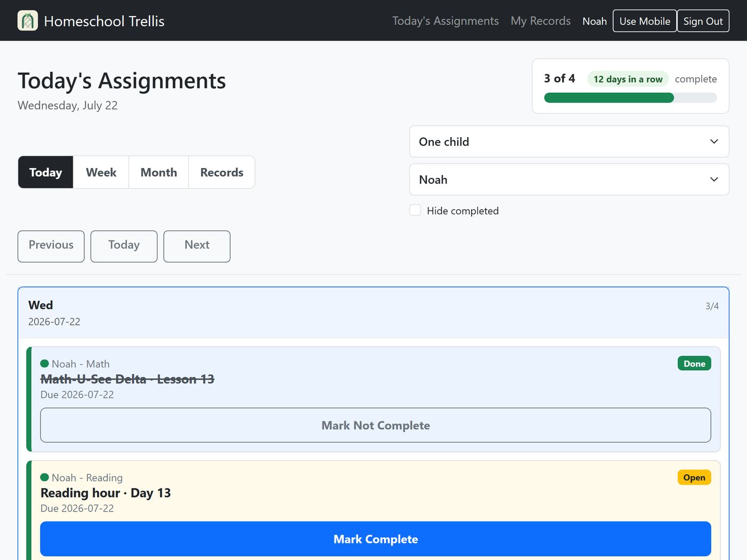Mark Reading hour Day 13 Complete
This screenshot has height=560, width=747.
[376, 539]
